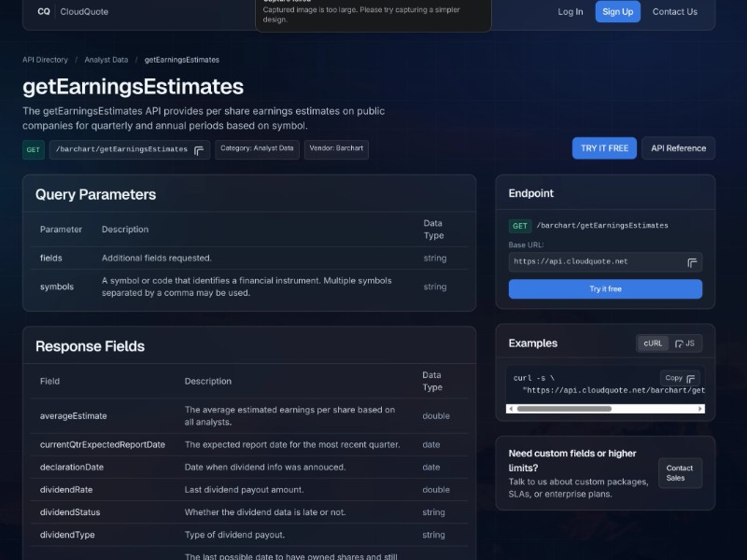Click the GET badge in the Endpoint panel

click(x=520, y=225)
